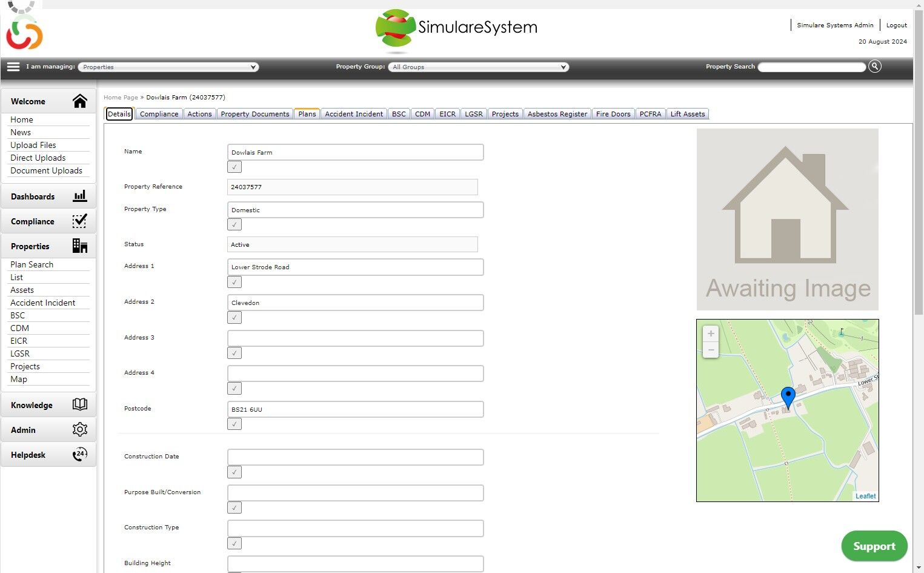924x573 pixels.
Task: Toggle the checkbox under Purpose Built/Conversion
Action: click(234, 508)
